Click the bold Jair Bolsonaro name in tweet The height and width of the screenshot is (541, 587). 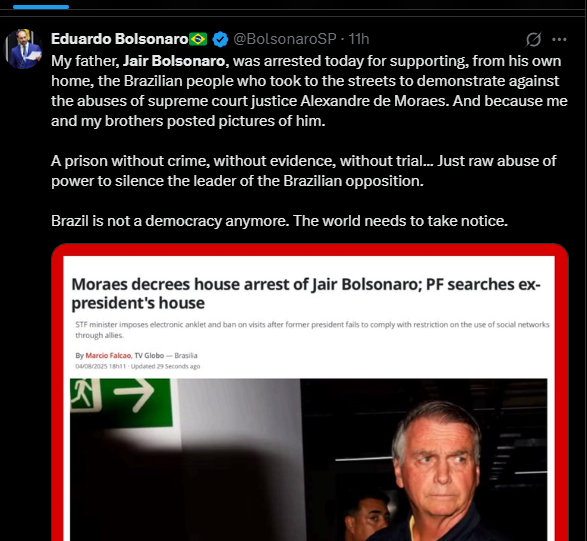[176, 61]
